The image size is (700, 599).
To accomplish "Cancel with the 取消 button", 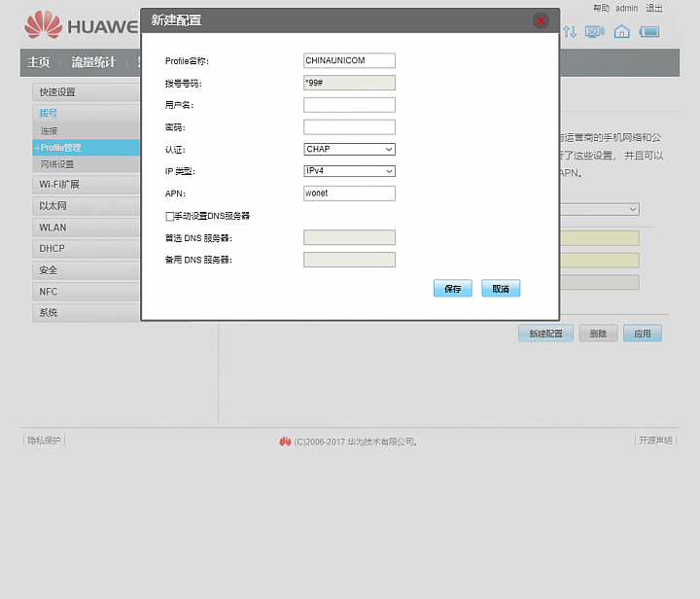I will 501,289.
